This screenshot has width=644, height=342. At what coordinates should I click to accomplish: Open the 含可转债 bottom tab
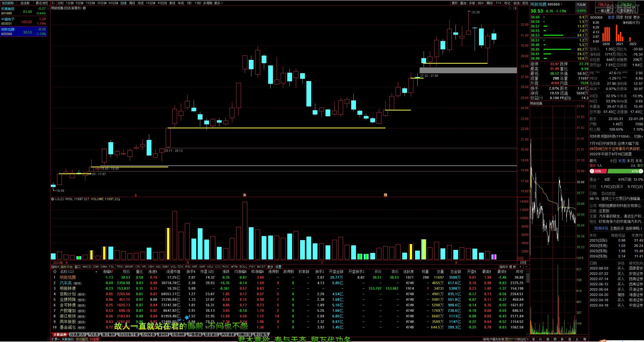click(148, 334)
